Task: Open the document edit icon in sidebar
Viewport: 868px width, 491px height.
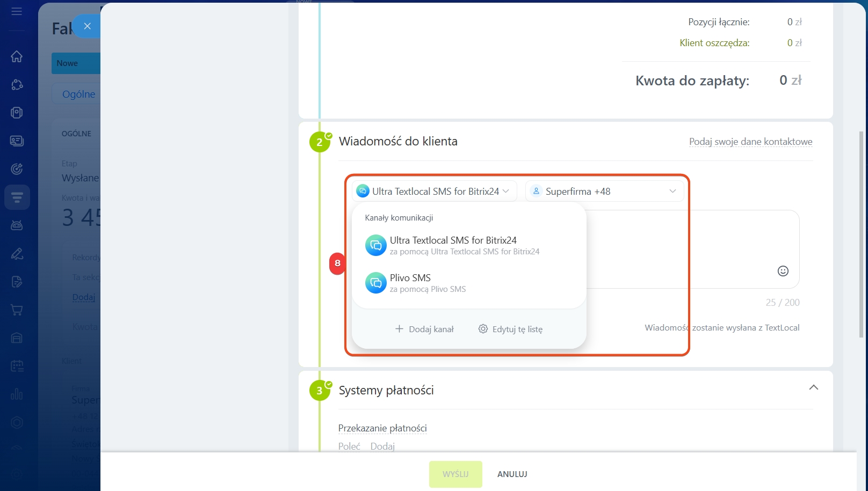Action: pos(17,282)
